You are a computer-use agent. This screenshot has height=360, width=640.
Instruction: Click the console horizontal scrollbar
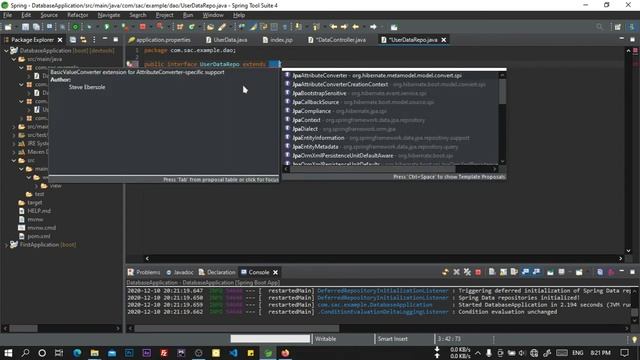coord(237,328)
